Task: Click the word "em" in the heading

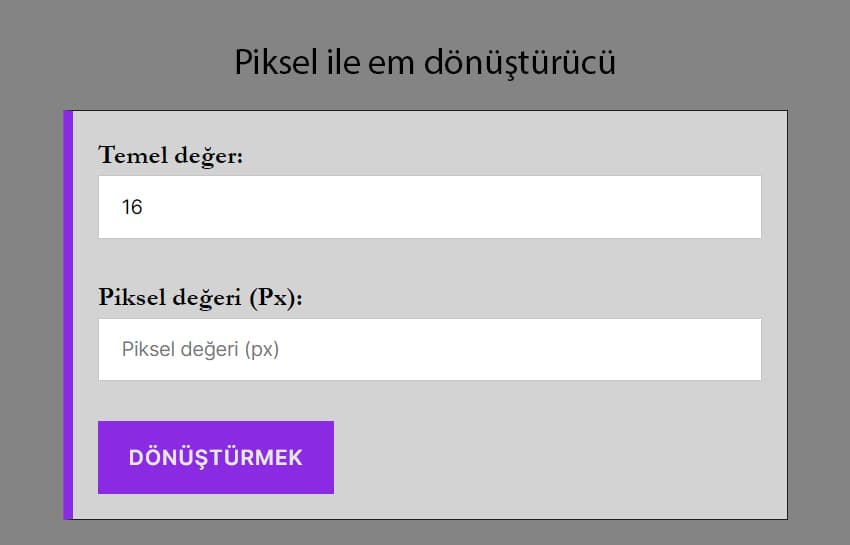Action: (393, 62)
